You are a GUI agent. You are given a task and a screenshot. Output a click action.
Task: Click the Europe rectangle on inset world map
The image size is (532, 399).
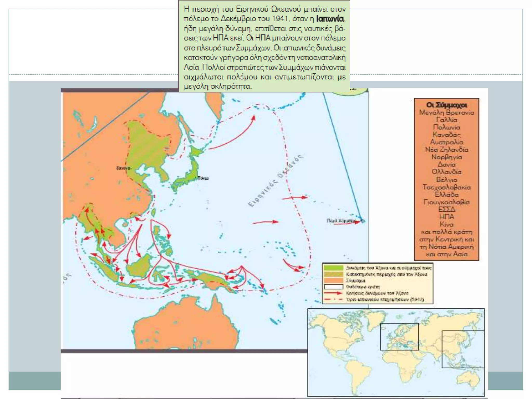pyautogui.click(x=399, y=337)
